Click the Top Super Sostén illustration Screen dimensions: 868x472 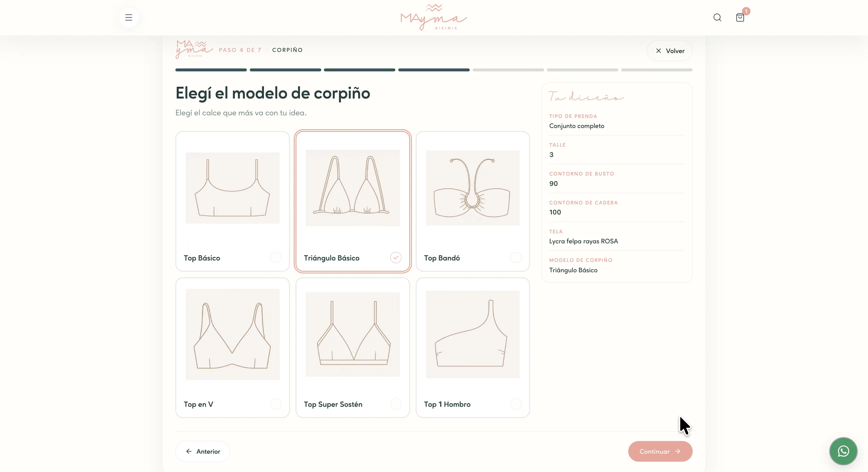[353, 334]
